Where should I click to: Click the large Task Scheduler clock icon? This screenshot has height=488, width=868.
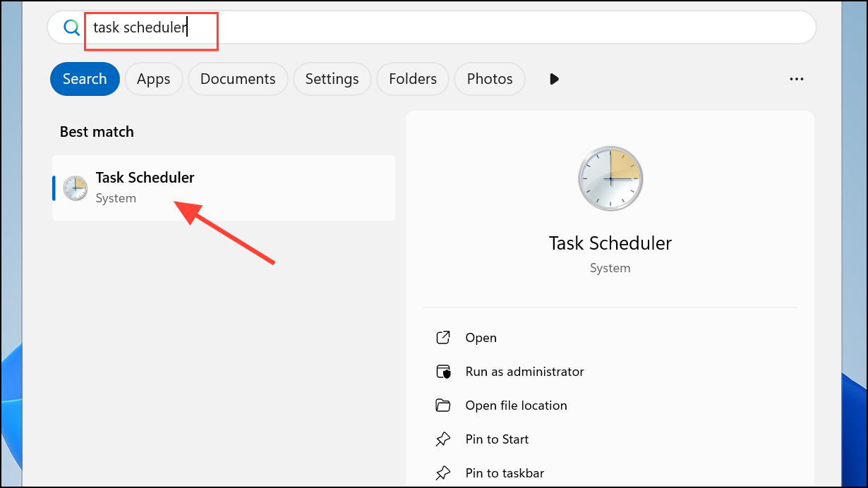pos(610,179)
